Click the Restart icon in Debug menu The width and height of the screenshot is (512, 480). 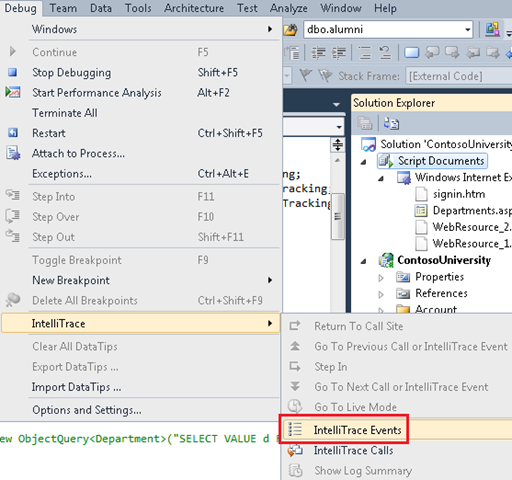pos(13,133)
